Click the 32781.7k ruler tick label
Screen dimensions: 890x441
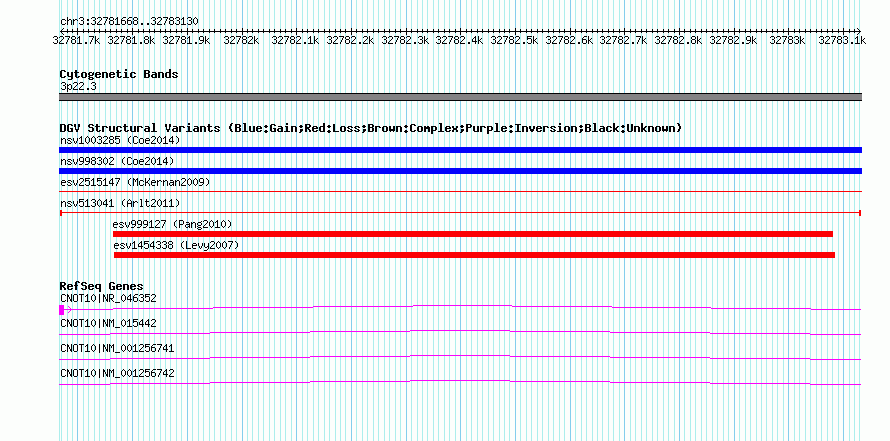click(77, 41)
